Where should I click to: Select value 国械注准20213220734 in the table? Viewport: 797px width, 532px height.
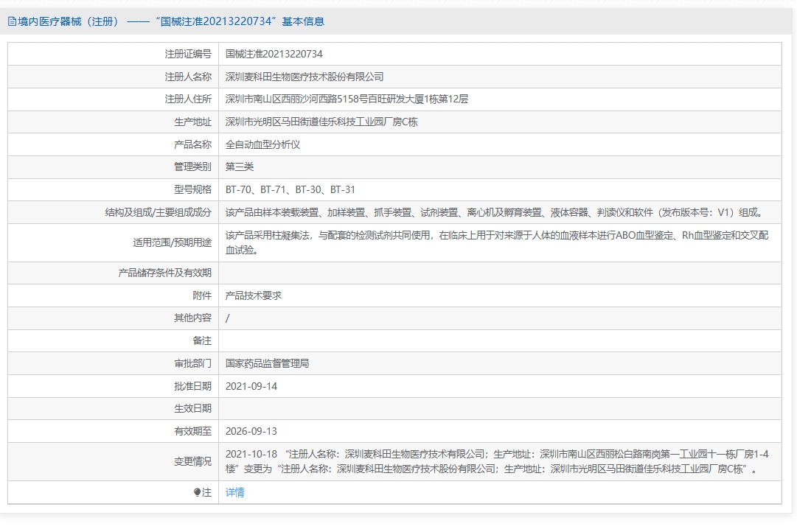tap(274, 54)
